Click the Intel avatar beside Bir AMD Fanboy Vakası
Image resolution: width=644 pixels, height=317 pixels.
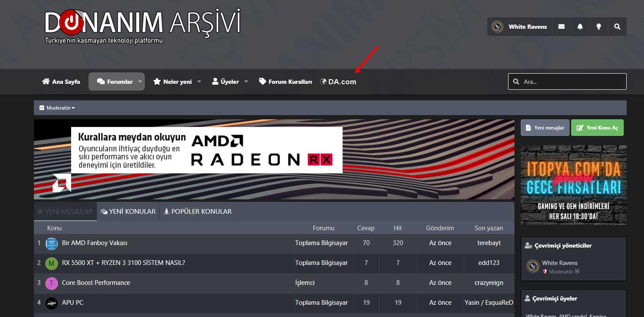click(51, 243)
